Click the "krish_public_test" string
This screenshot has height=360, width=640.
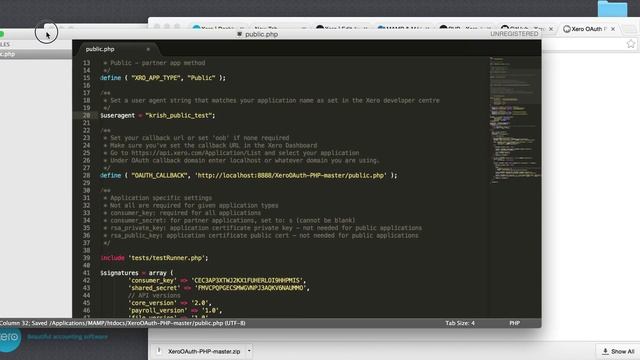180,116
